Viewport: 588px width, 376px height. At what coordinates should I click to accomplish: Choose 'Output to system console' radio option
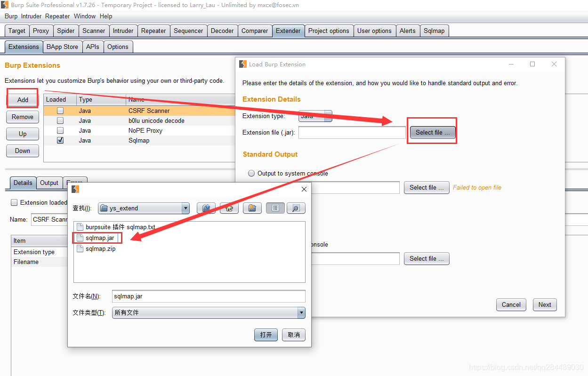(x=251, y=173)
